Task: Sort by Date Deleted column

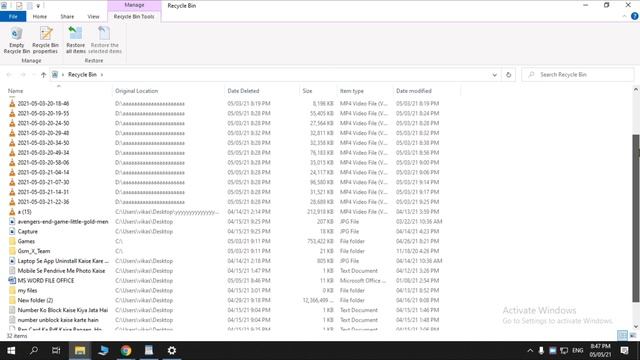Action: tap(243, 91)
